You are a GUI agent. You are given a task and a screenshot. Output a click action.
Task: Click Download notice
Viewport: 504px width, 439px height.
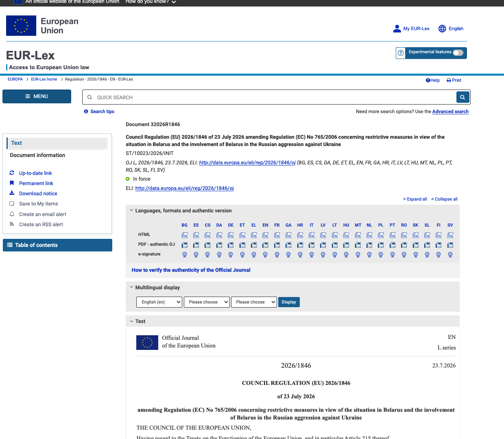(x=38, y=193)
